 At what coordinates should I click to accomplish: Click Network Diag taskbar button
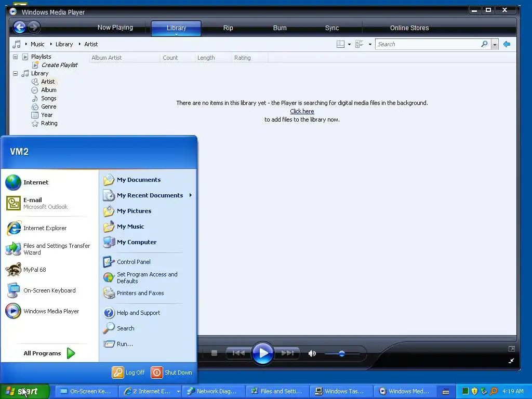point(214,391)
